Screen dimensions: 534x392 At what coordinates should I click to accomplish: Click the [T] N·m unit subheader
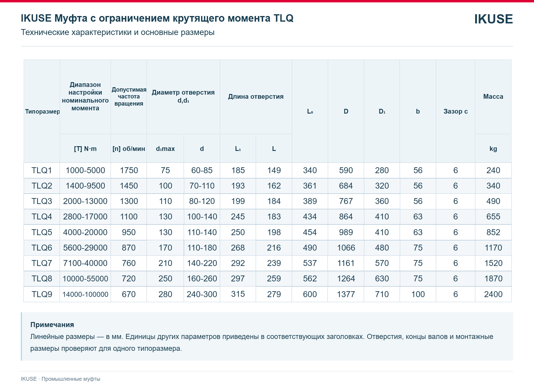click(85, 149)
